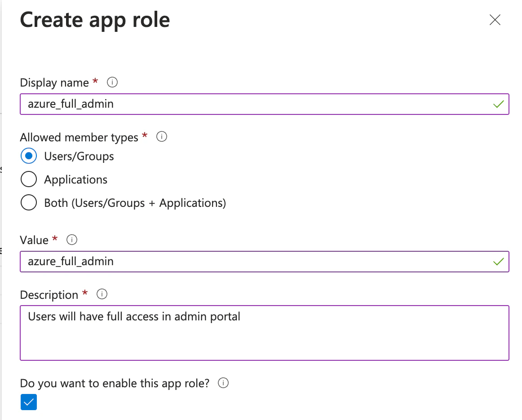Click the Create app role heading

(95, 20)
